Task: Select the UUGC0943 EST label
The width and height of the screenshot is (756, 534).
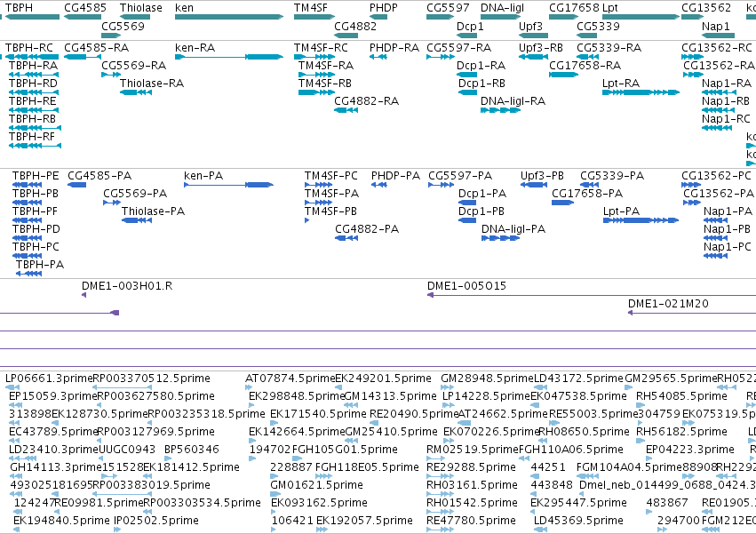Action: 127,450
